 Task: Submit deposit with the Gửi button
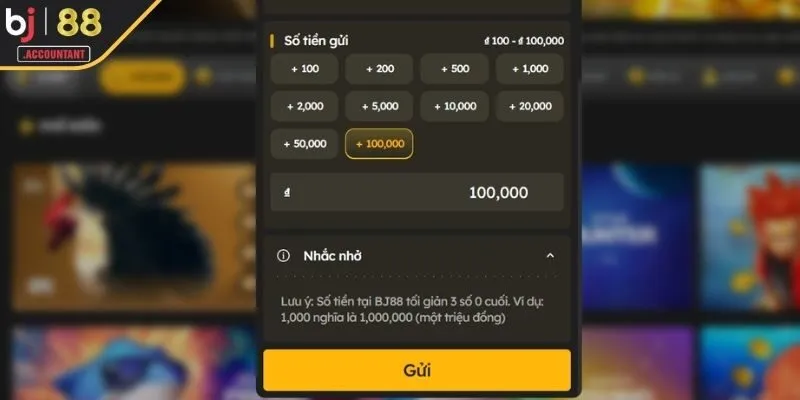click(417, 370)
